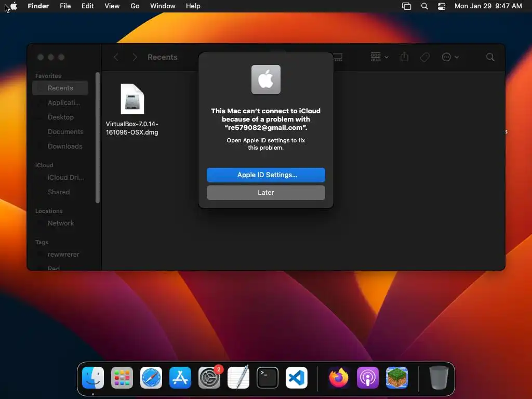Select the VirtualBox-7.0.14 dmg file icon
532x399 pixels.
[132, 99]
